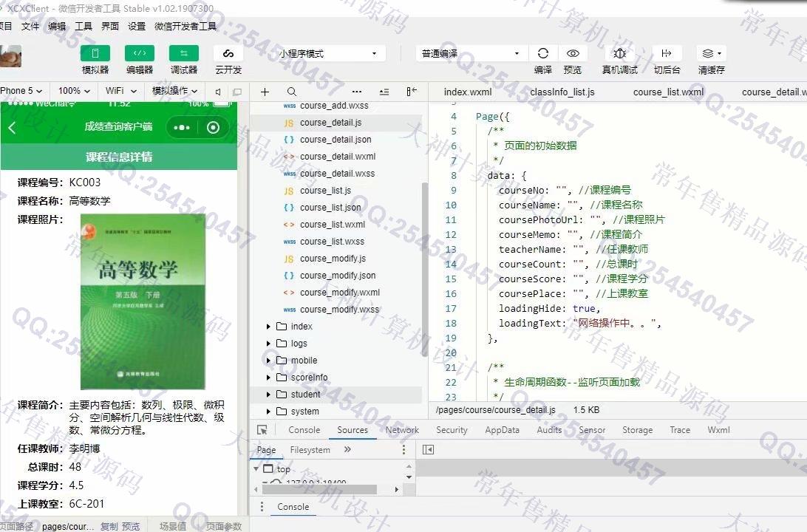Click the add new file plus icon
This screenshot has width=807, height=532.
pyautogui.click(x=265, y=92)
